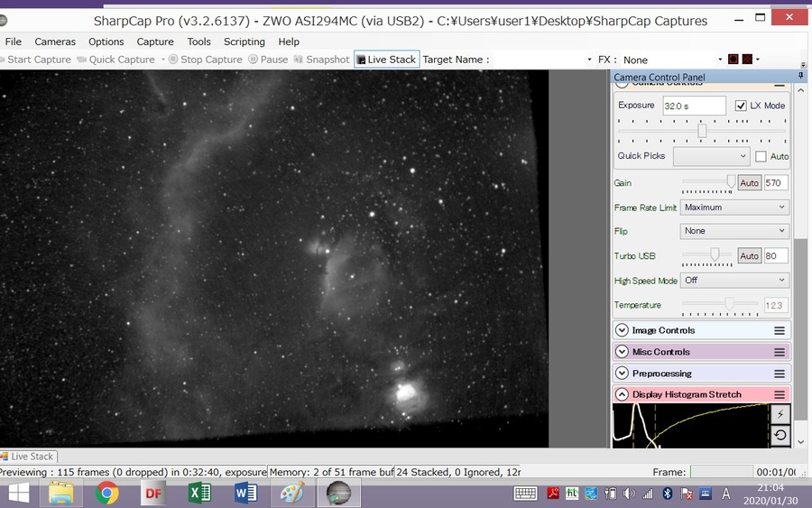Click the SharpCap planet taskbar icon
The image size is (812, 508).
338,493
